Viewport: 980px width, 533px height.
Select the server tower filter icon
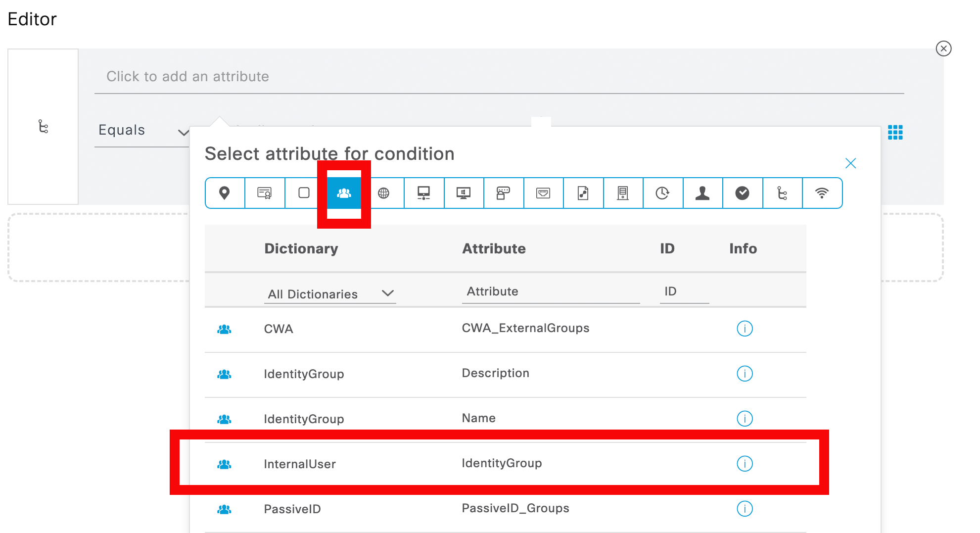[x=623, y=193]
